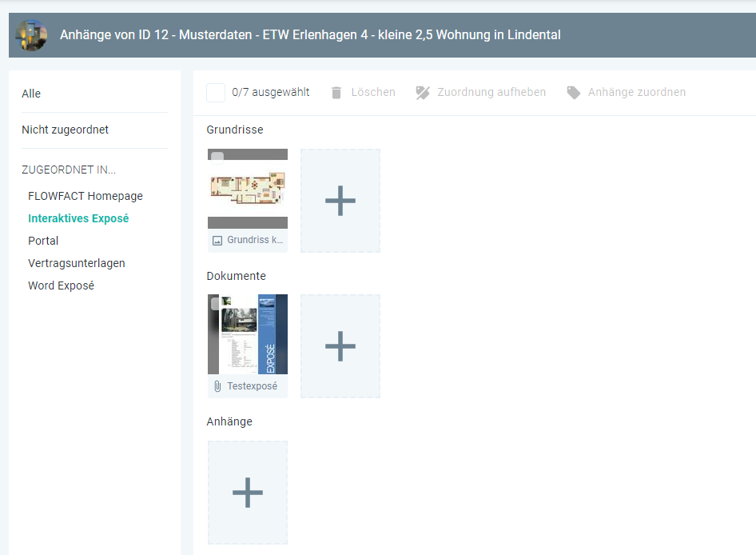
Task: Select Interaktives Exposé in the sidebar
Action: coord(78,218)
